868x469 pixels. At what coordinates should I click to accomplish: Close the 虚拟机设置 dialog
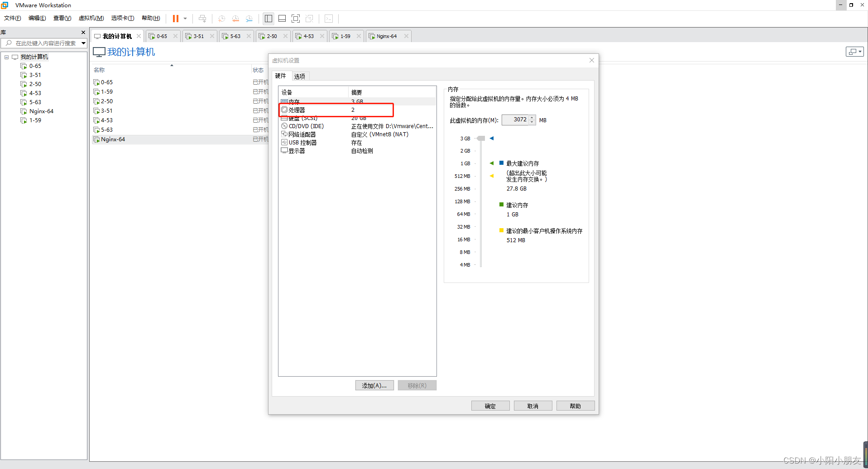[591, 60]
